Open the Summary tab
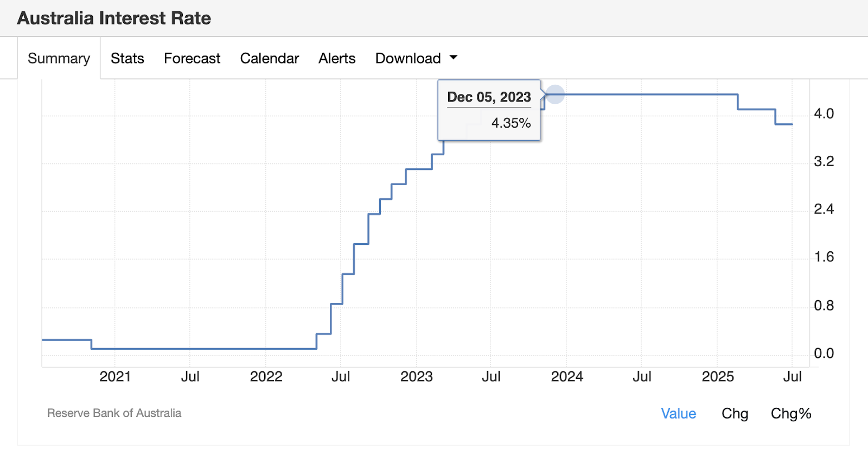Screen dimensions: 868x455 [x=59, y=58]
